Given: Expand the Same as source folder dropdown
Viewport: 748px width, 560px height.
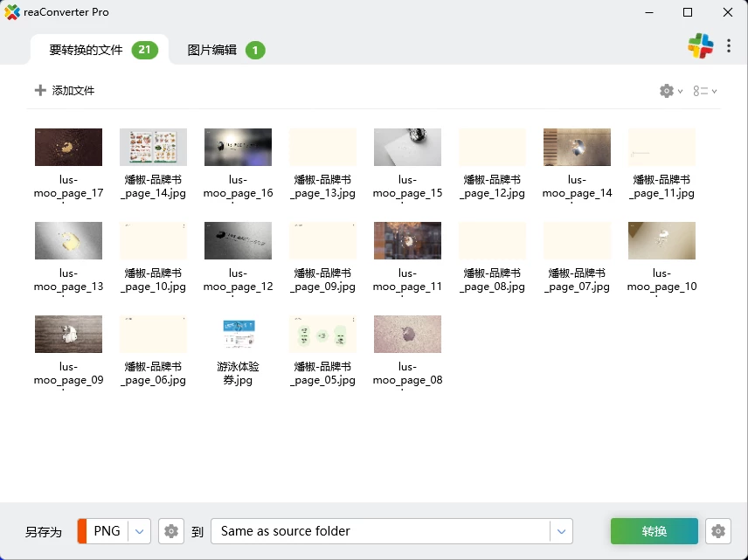Looking at the screenshot, I should [560, 530].
